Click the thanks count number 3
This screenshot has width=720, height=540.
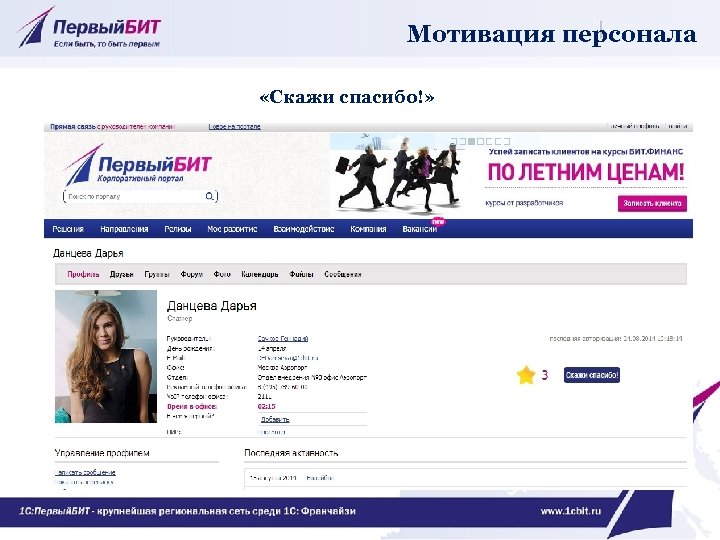545,375
